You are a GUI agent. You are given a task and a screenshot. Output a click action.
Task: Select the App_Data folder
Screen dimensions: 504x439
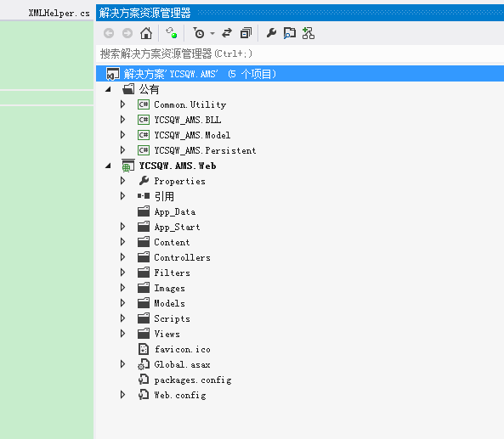click(175, 212)
